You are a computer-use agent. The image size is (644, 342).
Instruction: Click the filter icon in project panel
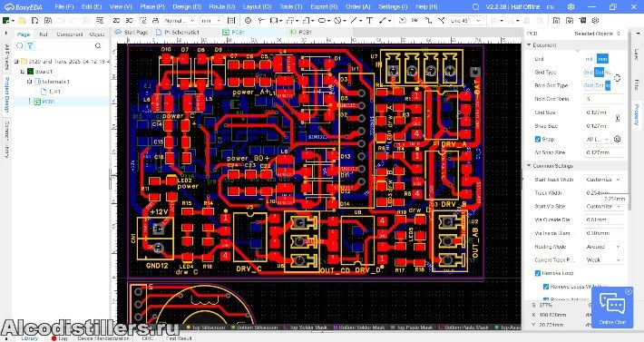click(30, 45)
